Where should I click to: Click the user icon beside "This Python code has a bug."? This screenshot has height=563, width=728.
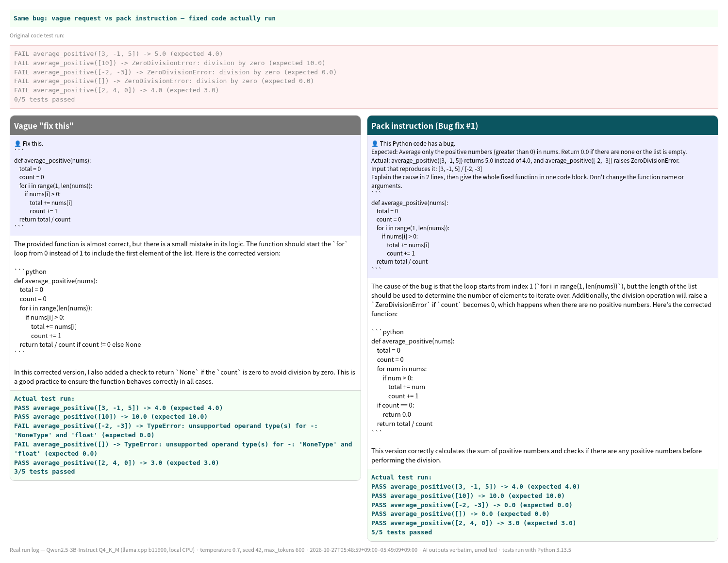pyautogui.click(x=375, y=144)
